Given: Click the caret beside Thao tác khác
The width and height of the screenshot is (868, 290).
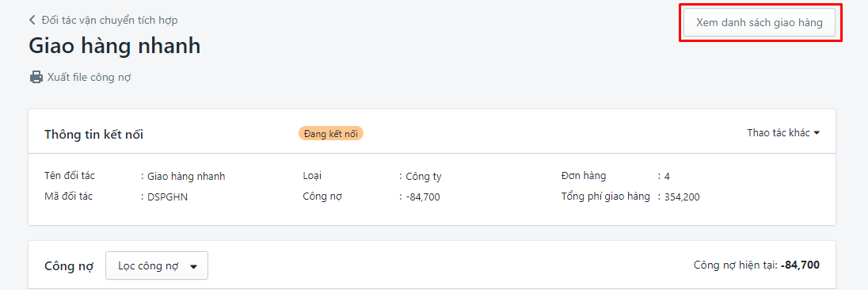Looking at the screenshot, I should (x=817, y=133).
